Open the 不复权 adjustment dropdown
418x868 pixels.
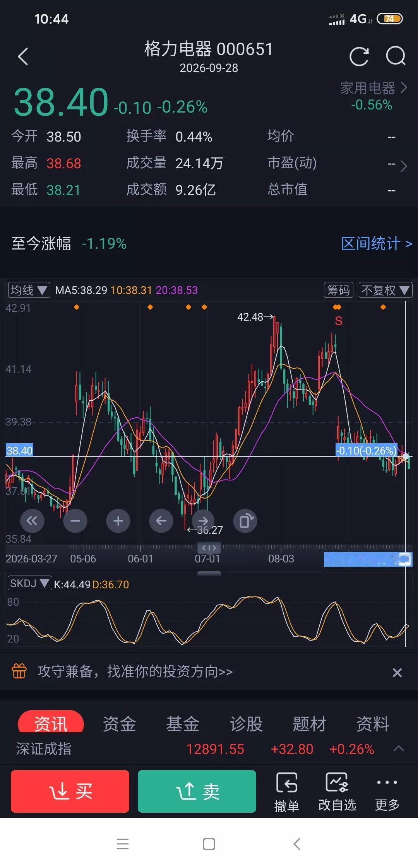385,290
